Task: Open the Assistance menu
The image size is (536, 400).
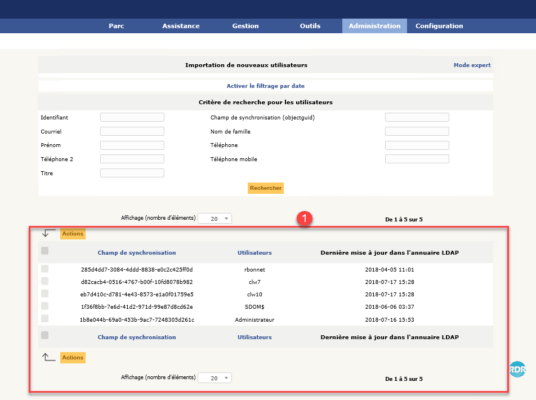Action: (180, 26)
